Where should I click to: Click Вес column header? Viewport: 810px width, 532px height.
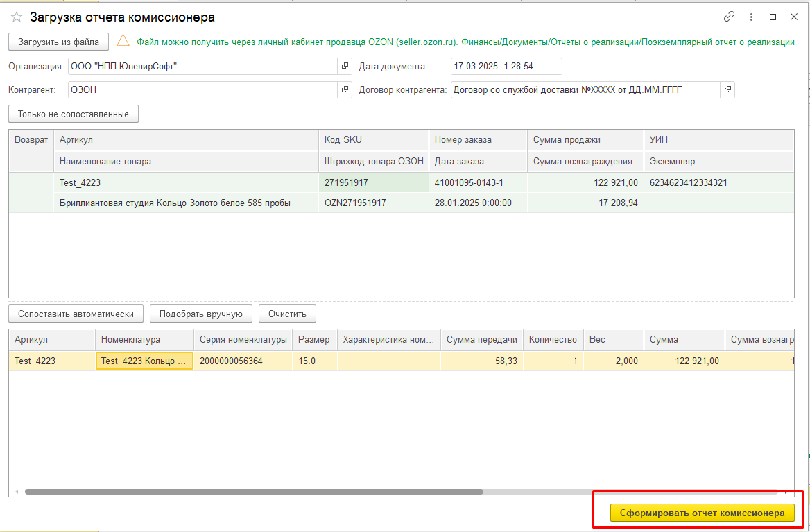click(613, 340)
